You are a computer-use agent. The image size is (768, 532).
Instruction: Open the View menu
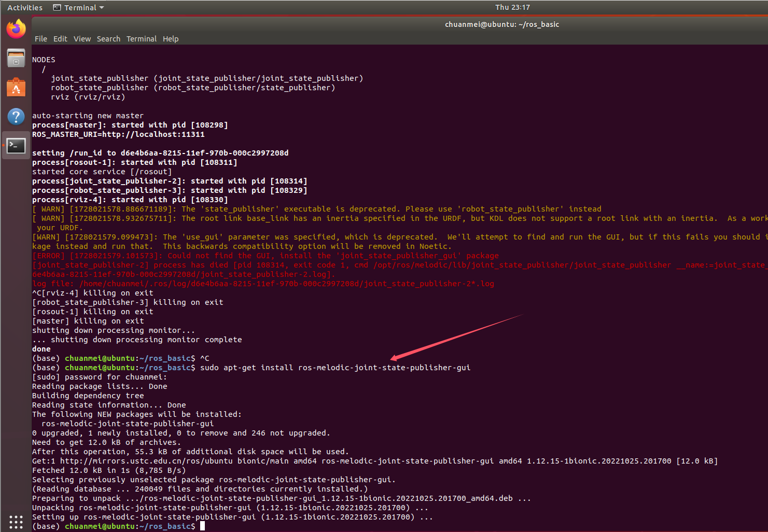(82, 38)
